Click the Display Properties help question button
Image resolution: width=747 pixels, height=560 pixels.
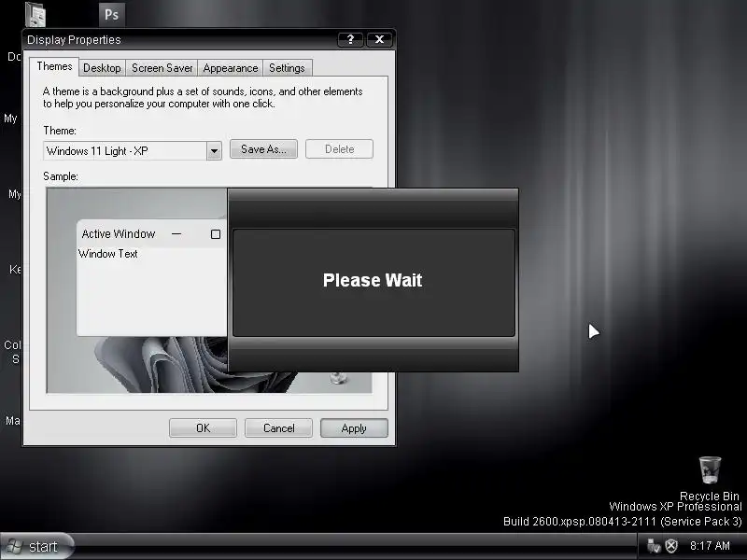click(350, 39)
